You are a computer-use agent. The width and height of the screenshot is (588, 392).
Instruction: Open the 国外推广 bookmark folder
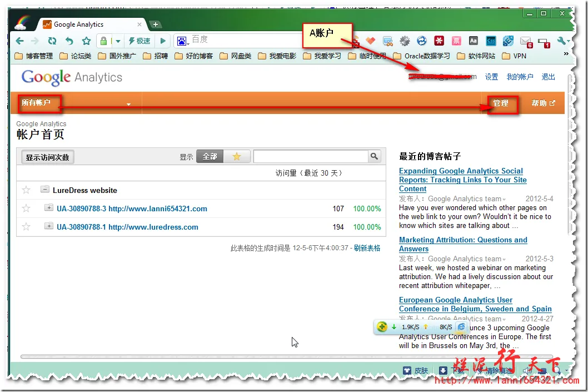point(117,56)
